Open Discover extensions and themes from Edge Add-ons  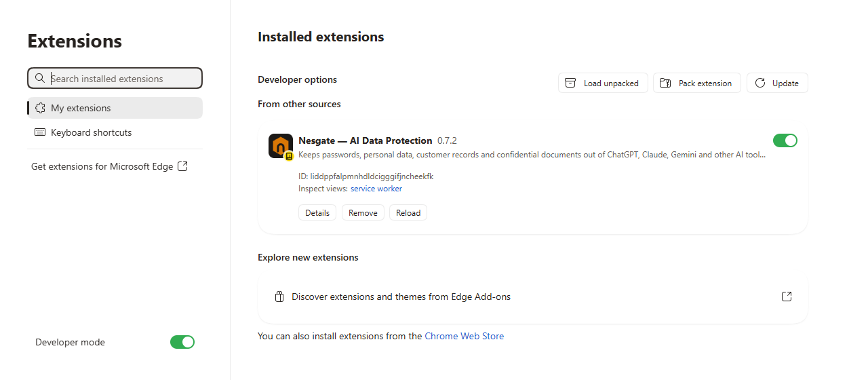(533, 297)
